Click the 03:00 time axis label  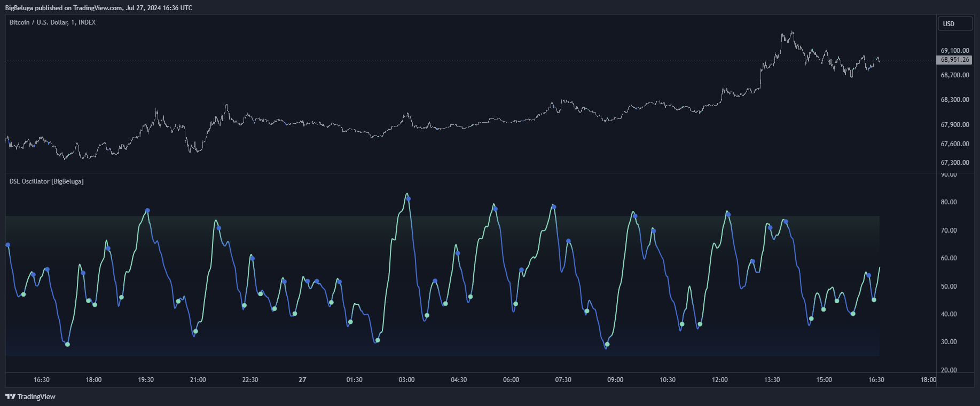407,380
